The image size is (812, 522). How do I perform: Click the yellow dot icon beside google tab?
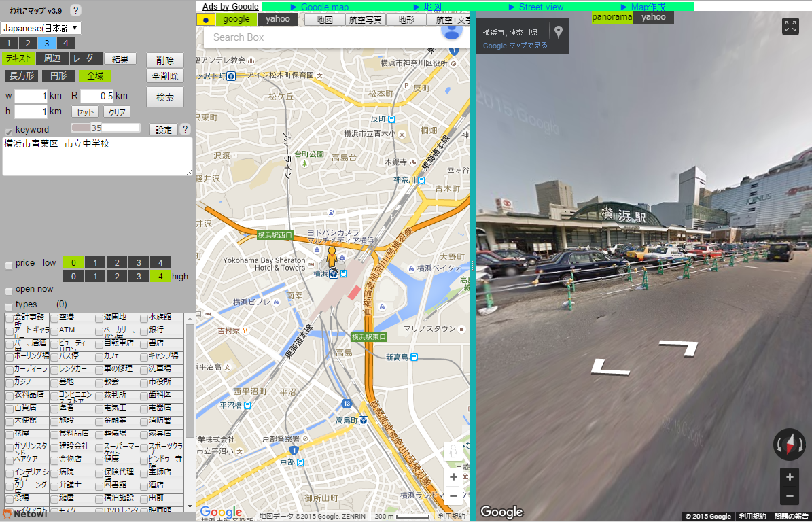tap(206, 20)
